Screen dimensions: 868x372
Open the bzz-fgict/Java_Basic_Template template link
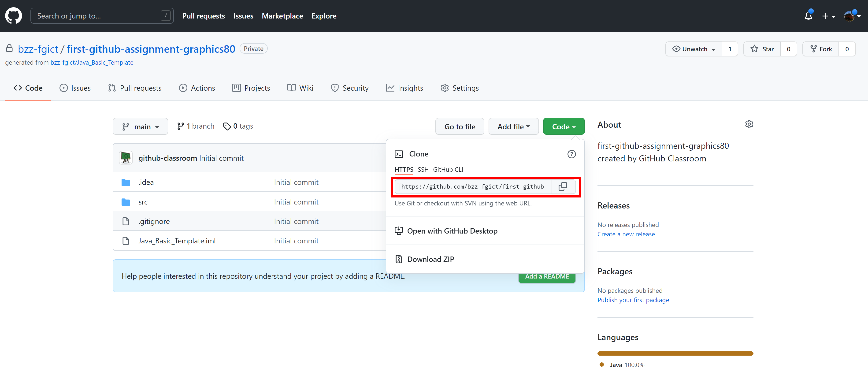point(92,62)
